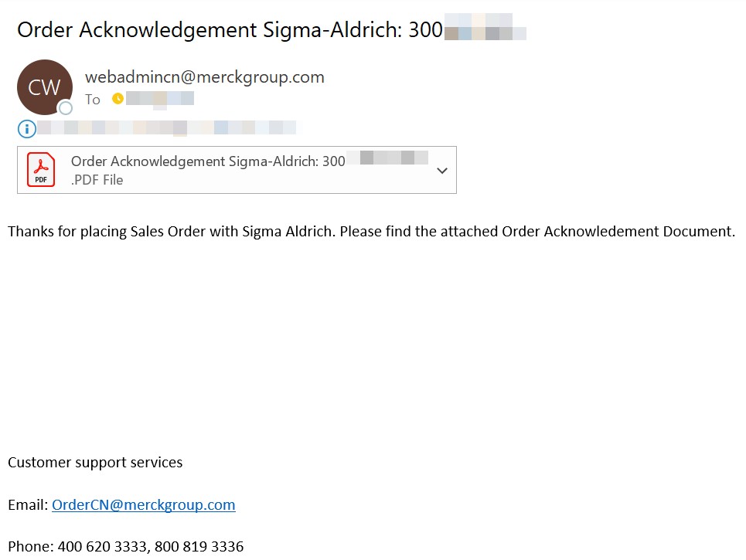Click the ".PDF File" type label

[x=97, y=180]
